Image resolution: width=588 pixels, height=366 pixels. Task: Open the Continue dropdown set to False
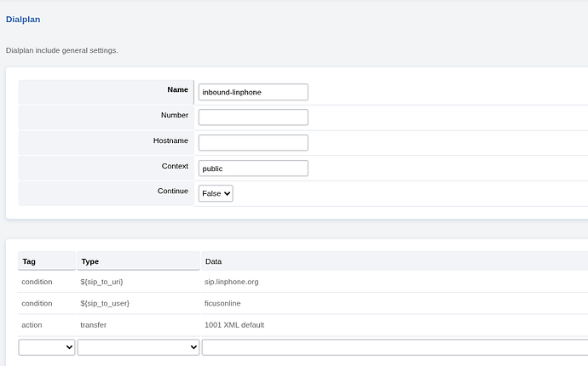(216, 193)
